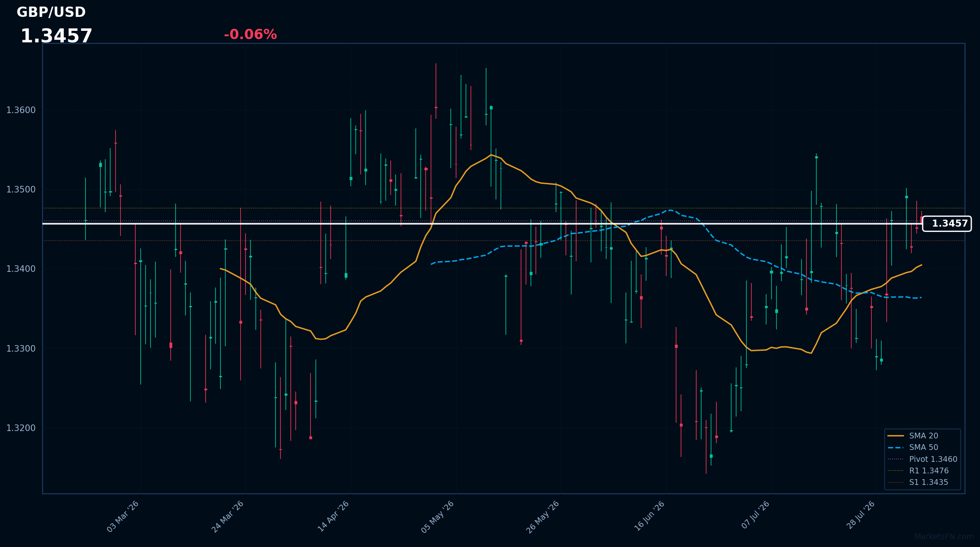Click the 1.3600 y-axis label

(21, 110)
